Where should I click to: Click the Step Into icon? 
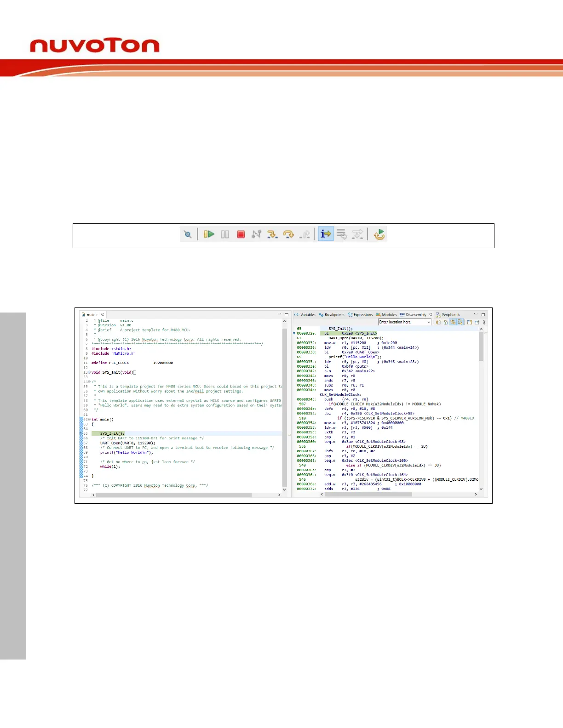(x=272, y=234)
